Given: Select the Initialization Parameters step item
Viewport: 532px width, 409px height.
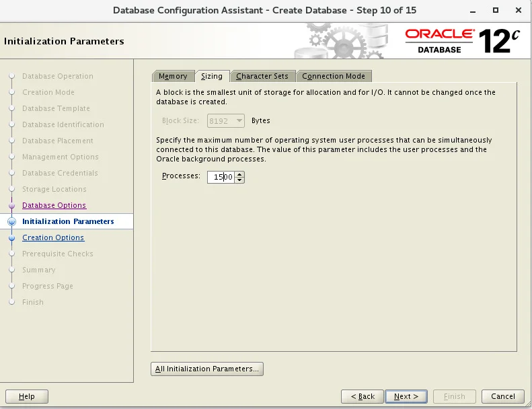Looking at the screenshot, I should point(67,221).
